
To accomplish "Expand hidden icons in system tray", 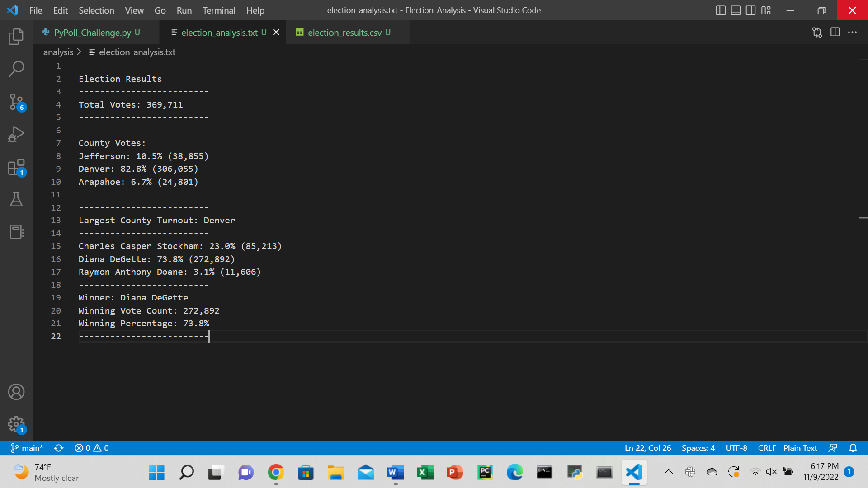I will (668, 473).
